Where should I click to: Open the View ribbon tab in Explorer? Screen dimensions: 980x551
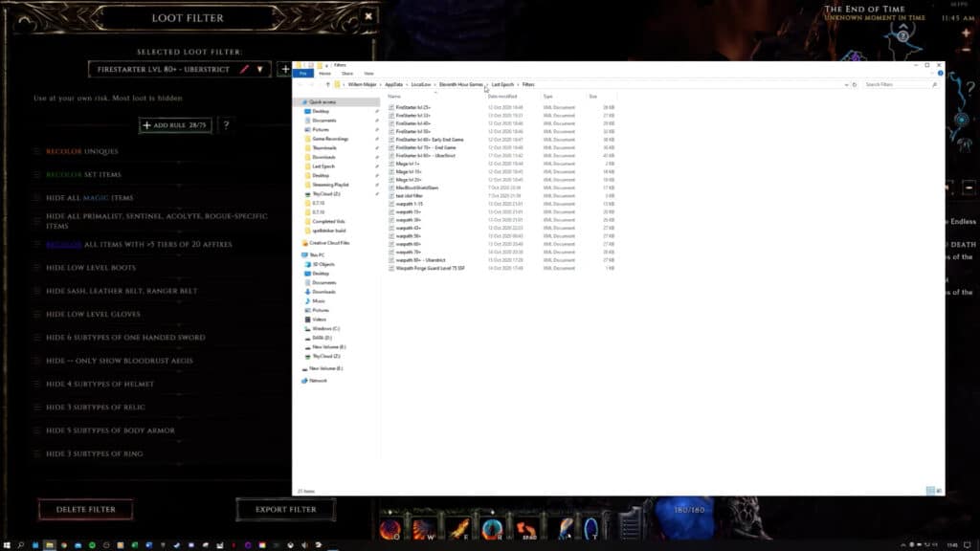(x=368, y=74)
